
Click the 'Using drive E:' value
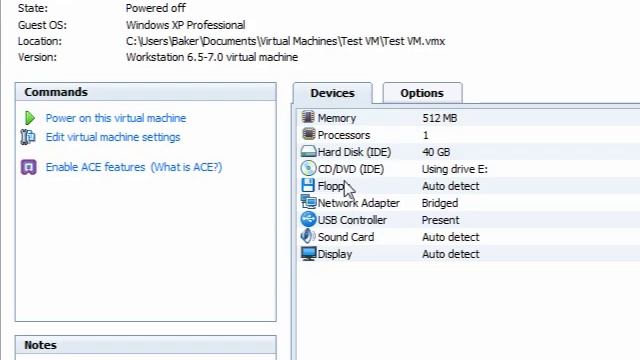pyautogui.click(x=455, y=169)
